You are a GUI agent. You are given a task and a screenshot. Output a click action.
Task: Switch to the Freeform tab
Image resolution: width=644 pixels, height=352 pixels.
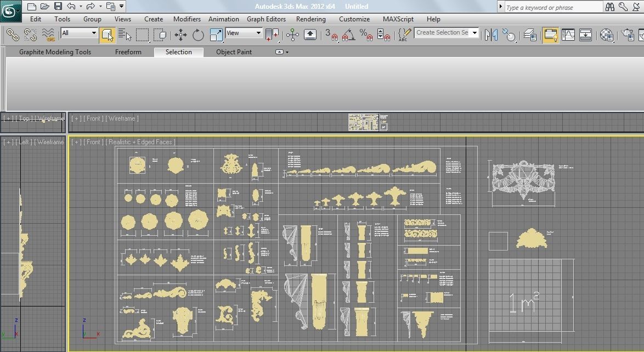pyautogui.click(x=128, y=52)
